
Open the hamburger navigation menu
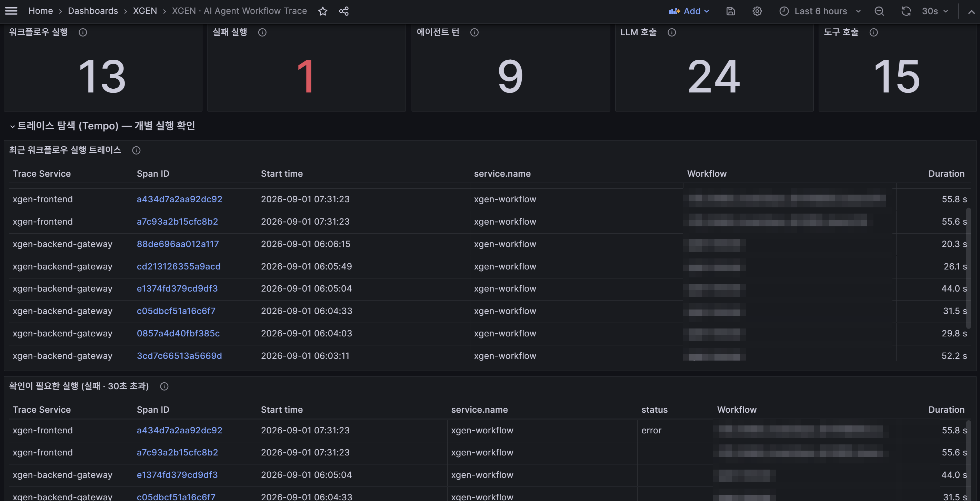(x=11, y=11)
